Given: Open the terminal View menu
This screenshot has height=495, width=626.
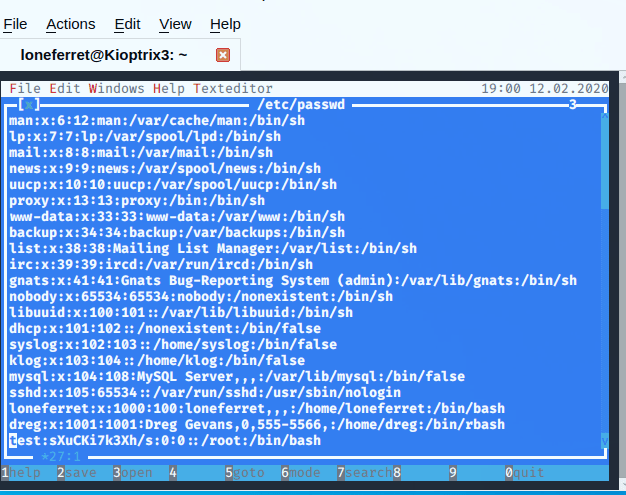Looking at the screenshot, I should point(175,24).
